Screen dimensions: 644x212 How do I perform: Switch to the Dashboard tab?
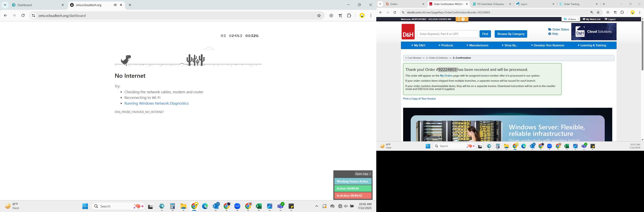tap(37, 5)
